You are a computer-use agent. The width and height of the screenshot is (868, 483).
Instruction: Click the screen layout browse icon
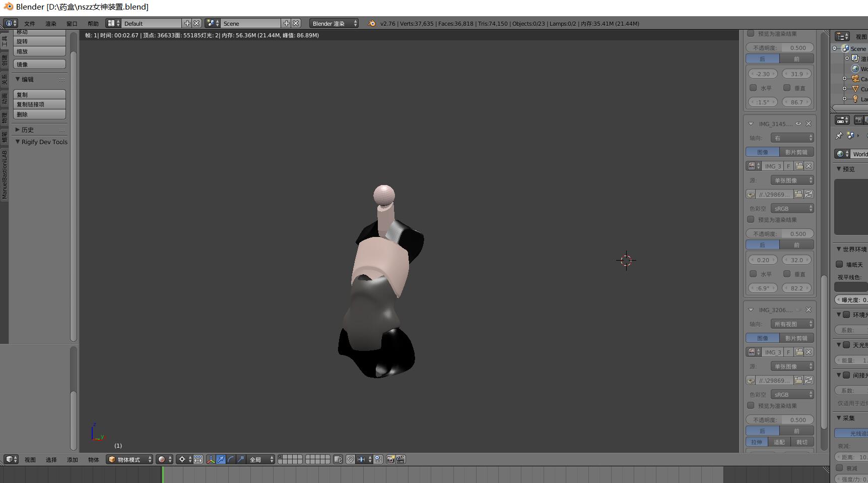pyautogui.click(x=113, y=23)
